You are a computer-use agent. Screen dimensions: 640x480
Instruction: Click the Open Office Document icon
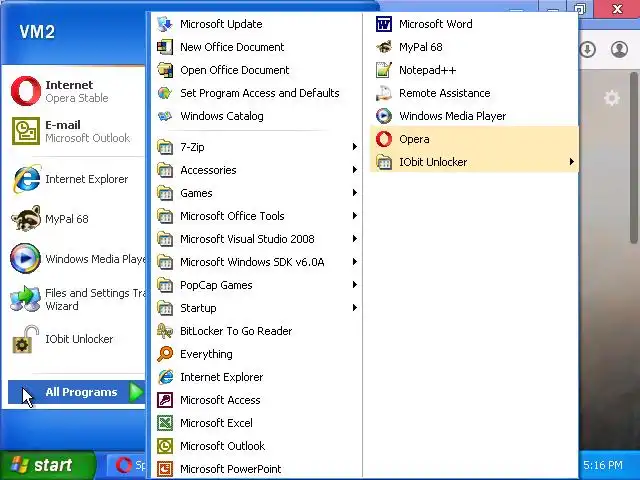[x=165, y=70]
